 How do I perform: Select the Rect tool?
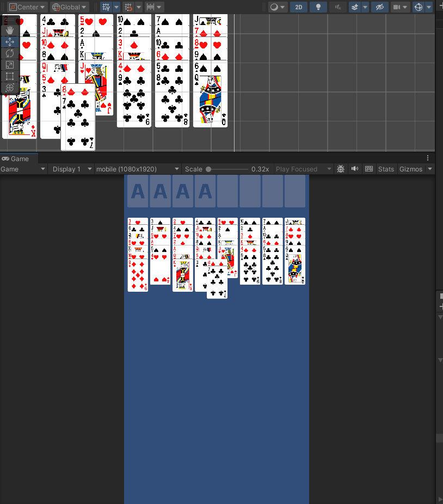tap(10, 76)
